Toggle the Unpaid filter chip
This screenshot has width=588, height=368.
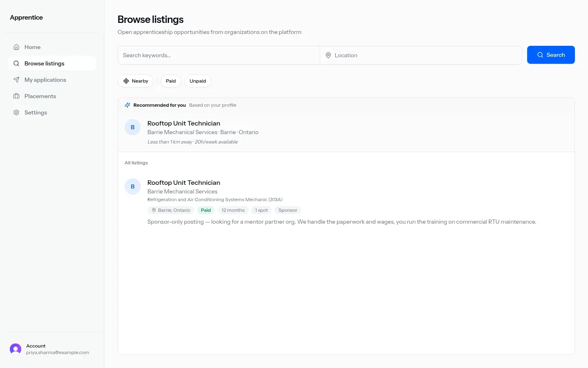[198, 81]
